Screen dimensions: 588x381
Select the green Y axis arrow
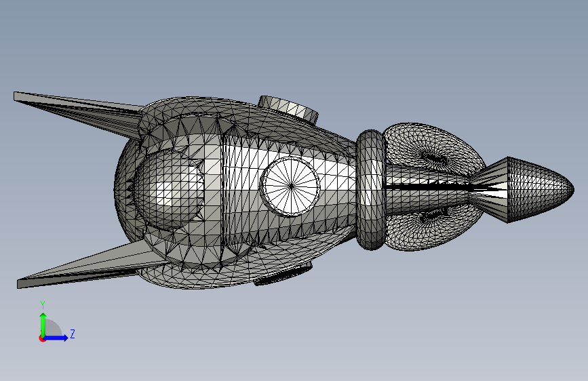(43, 324)
